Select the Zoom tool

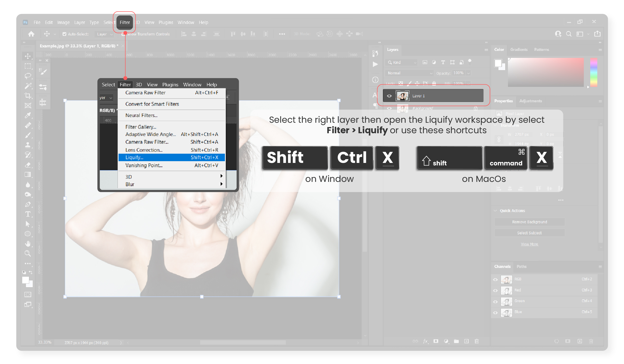[x=28, y=253]
